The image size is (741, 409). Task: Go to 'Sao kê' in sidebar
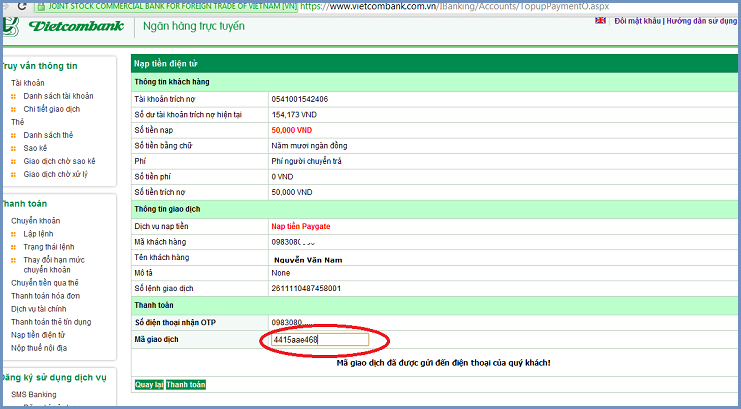(x=36, y=148)
